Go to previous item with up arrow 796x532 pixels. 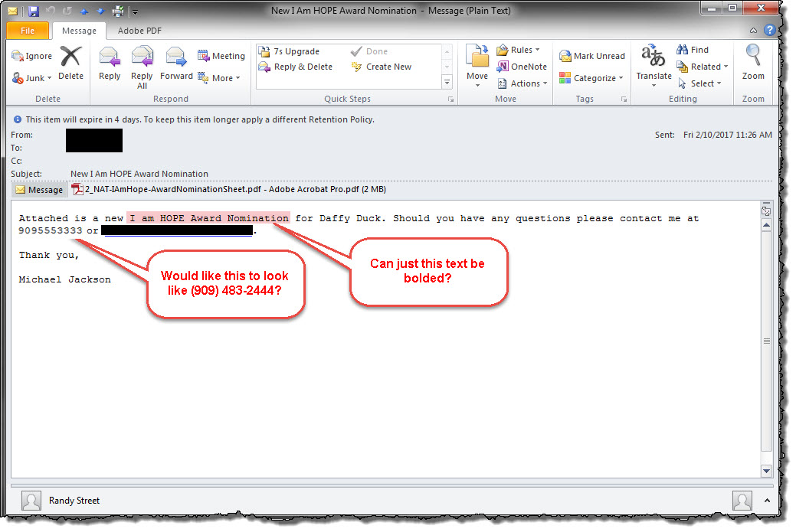coord(84,11)
